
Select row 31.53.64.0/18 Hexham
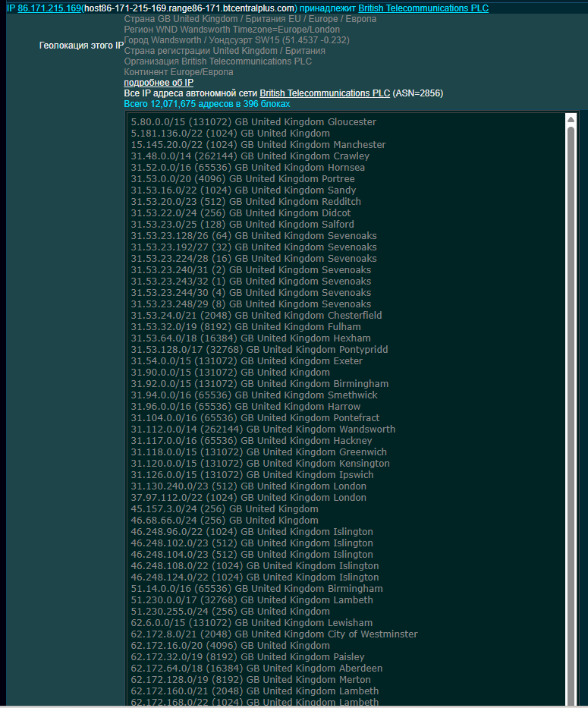coord(250,338)
